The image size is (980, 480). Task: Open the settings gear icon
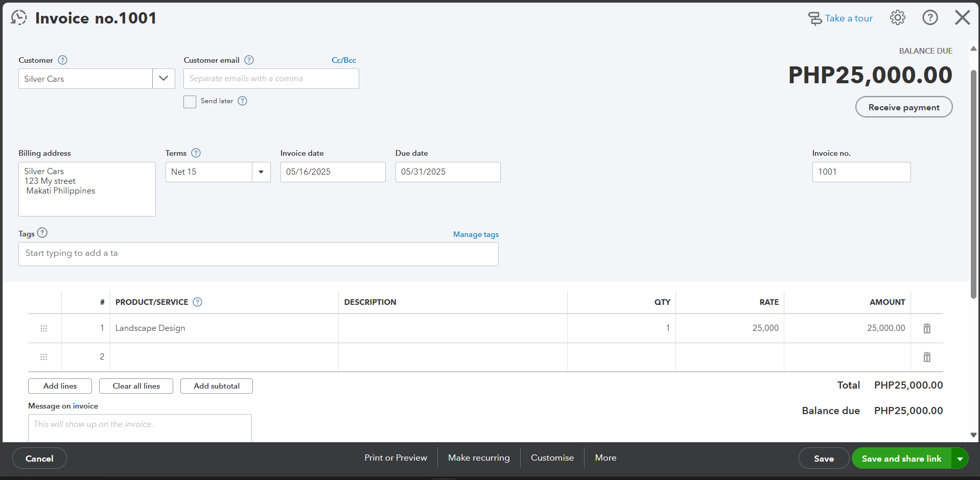[x=897, y=18]
